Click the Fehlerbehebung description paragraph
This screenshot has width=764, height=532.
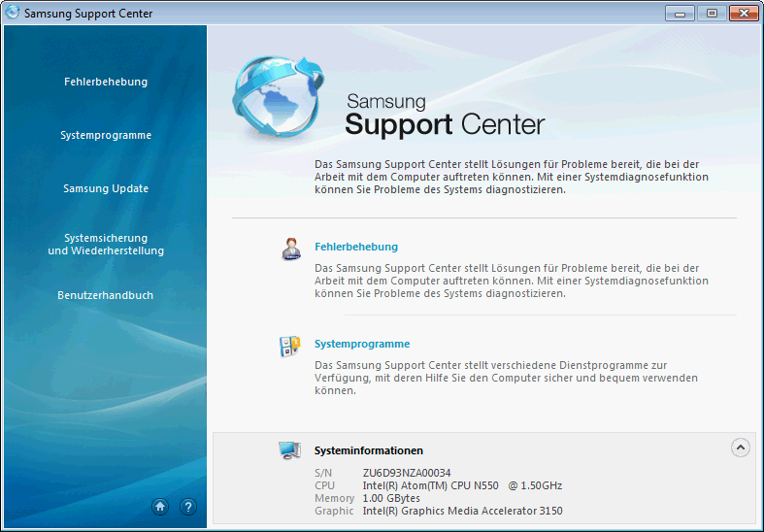tap(512, 282)
